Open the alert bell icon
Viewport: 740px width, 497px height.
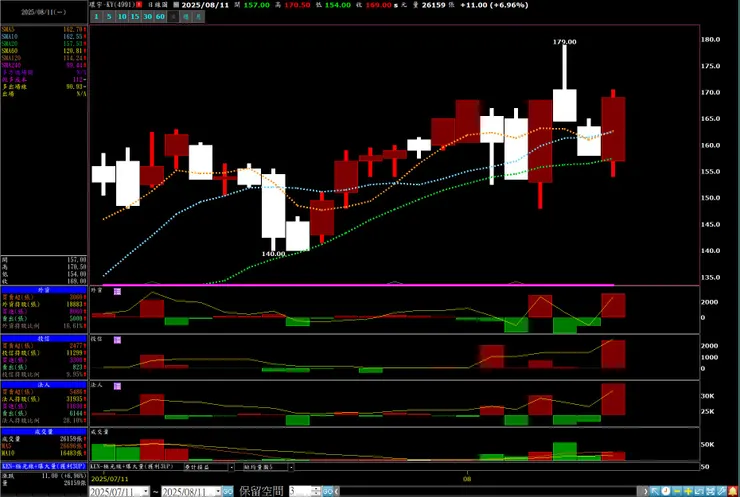(733, 491)
